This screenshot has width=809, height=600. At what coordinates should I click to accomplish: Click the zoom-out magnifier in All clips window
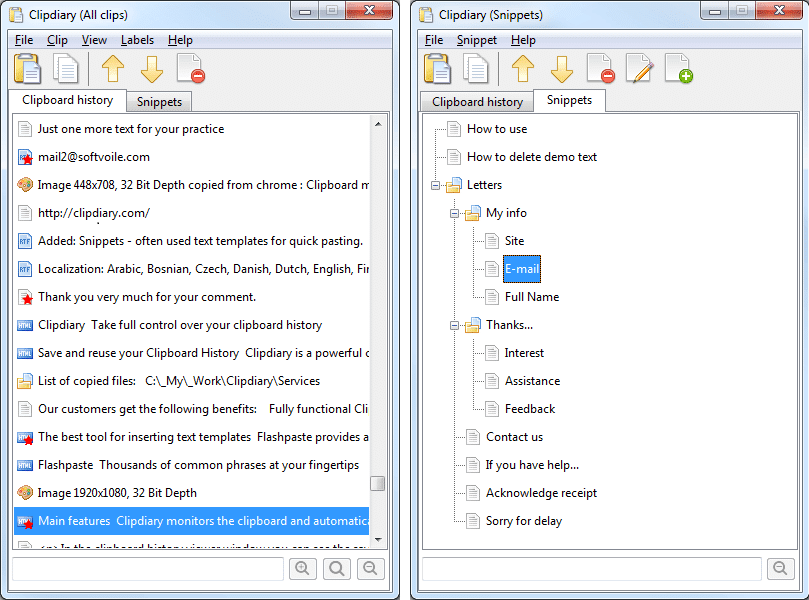coord(370,568)
